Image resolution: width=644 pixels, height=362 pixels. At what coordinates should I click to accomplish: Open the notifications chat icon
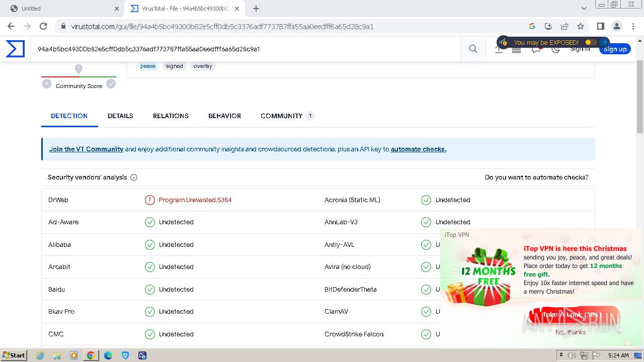point(536,49)
